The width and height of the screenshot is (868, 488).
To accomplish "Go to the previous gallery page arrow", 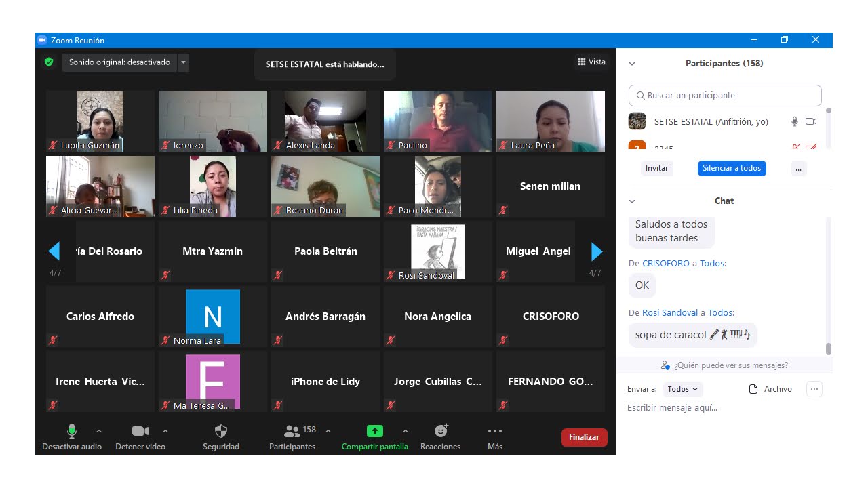I will 54,251.
